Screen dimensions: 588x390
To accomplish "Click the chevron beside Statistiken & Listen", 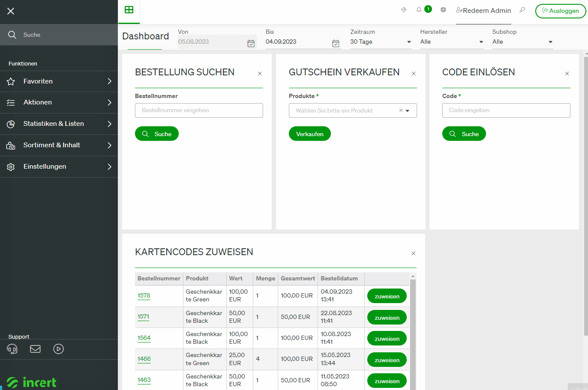I will click(x=109, y=124).
